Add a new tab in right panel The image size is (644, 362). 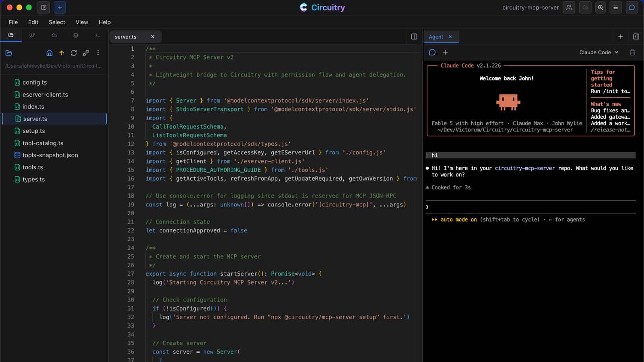(621, 37)
